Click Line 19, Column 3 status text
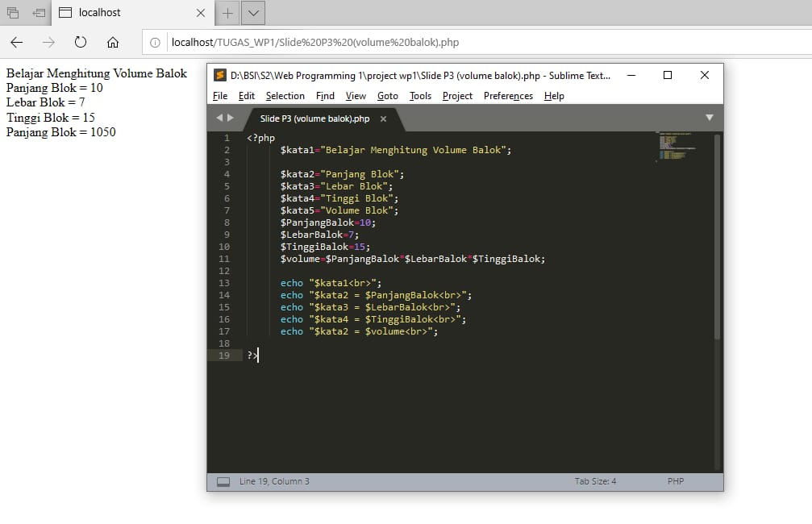This screenshot has width=812, height=524. pyautogui.click(x=274, y=481)
